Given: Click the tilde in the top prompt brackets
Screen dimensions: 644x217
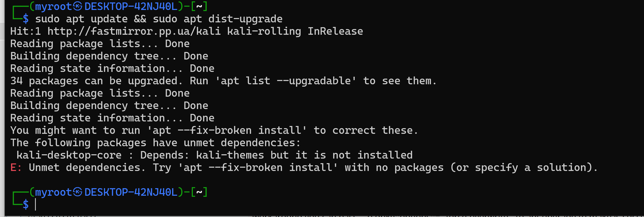Looking at the screenshot, I should [199, 6].
